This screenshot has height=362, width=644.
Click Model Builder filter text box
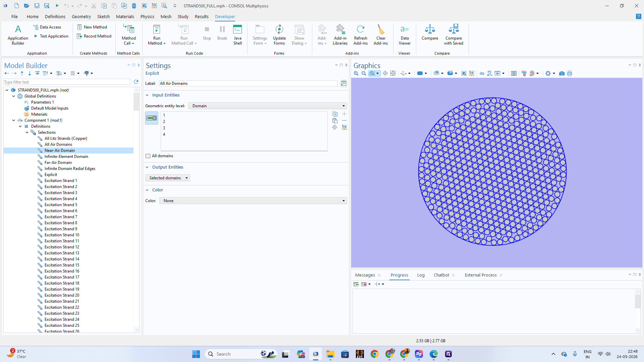[67, 82]
